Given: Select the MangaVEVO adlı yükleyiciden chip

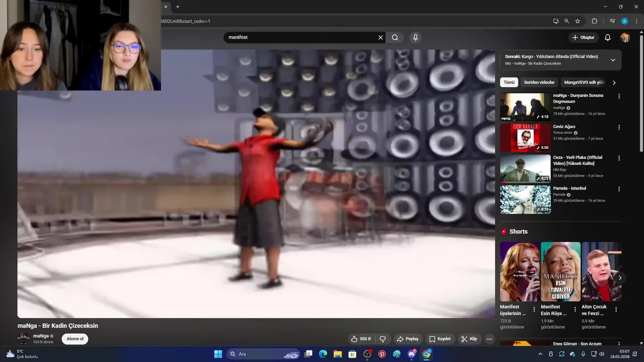Looking at the screenshot, I should 584,82.
